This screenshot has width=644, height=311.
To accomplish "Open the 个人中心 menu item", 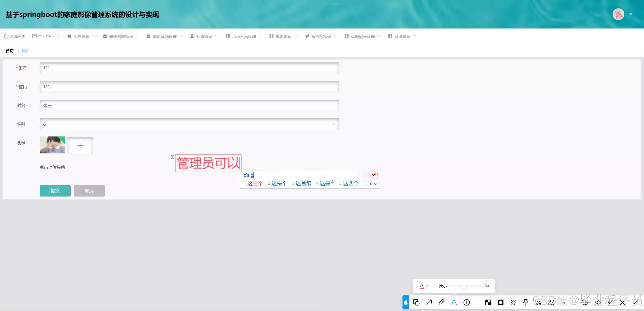I will point(46,36).
